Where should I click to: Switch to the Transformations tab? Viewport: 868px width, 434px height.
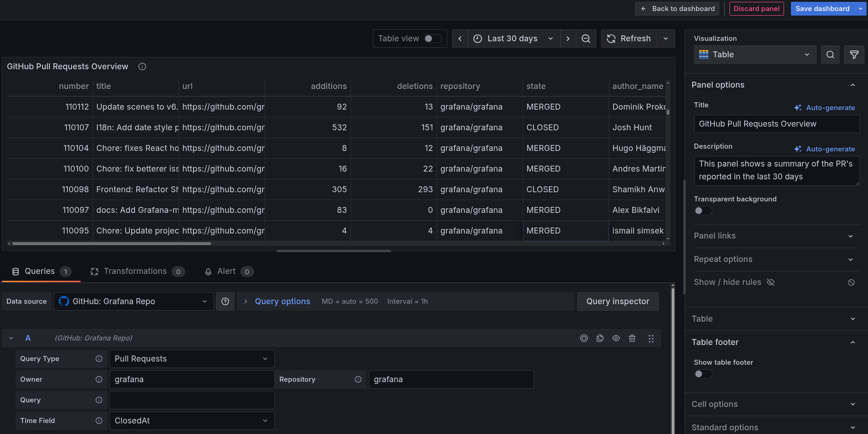click(x=135, y=271)
